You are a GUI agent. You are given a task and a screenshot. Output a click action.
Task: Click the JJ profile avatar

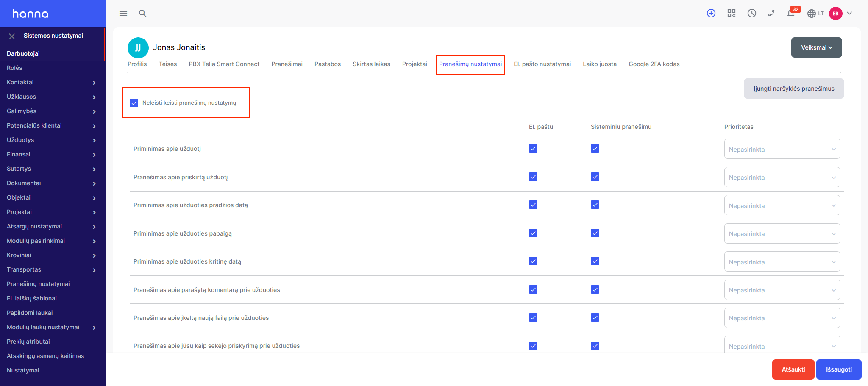tap(138, 48)
